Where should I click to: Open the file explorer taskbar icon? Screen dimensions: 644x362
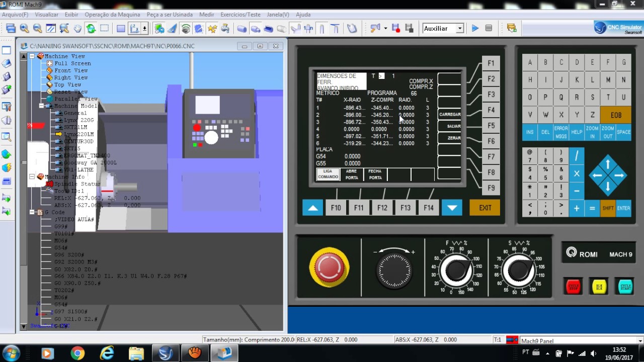[x=136, y=353]
